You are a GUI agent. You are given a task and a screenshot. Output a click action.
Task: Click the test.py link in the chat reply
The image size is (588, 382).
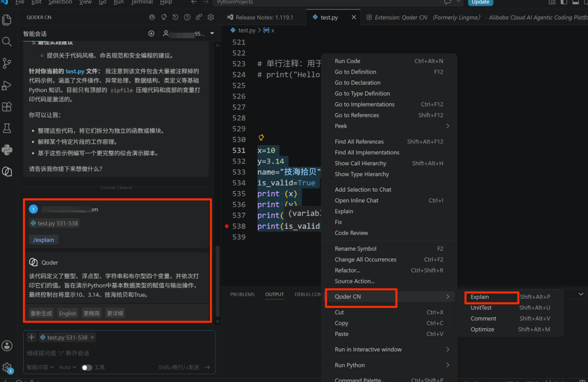75,71
